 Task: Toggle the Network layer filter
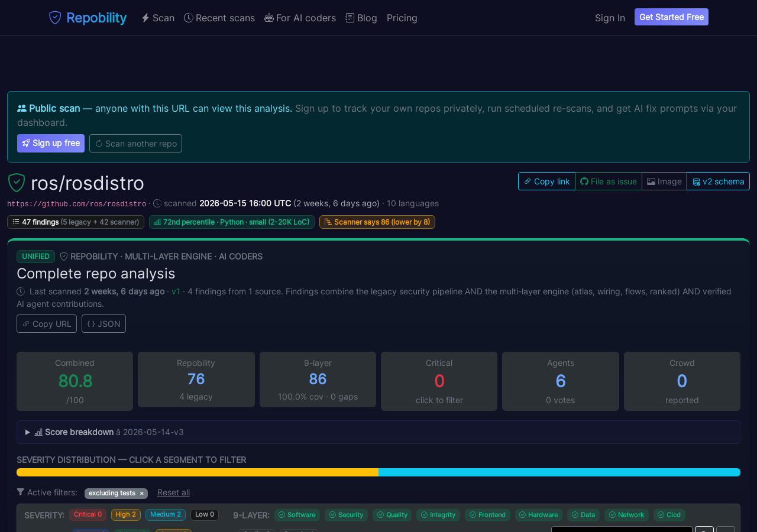[x=626, y=515]
